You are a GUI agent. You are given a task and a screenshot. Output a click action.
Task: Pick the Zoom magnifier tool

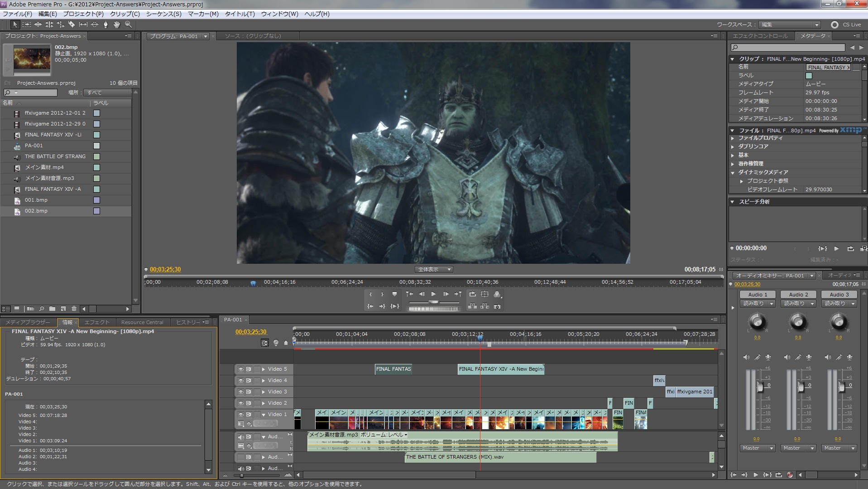[128, 24]
